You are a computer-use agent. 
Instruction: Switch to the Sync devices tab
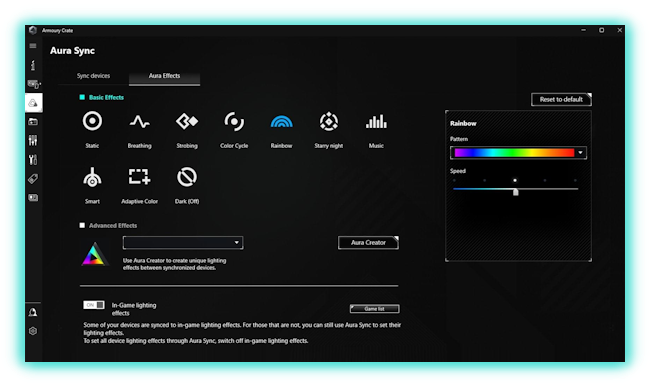pyautogui.click(x=93, y=76)
